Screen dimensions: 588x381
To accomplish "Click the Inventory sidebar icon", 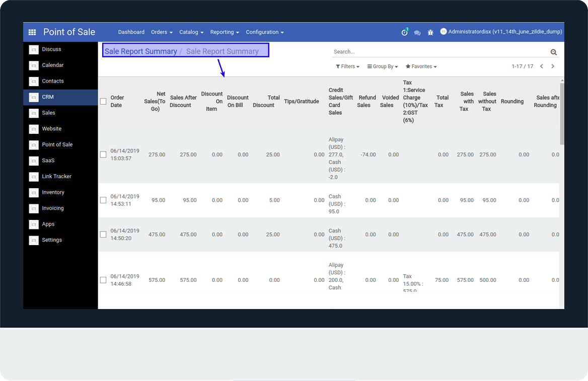I will click(x=34, y=192).
